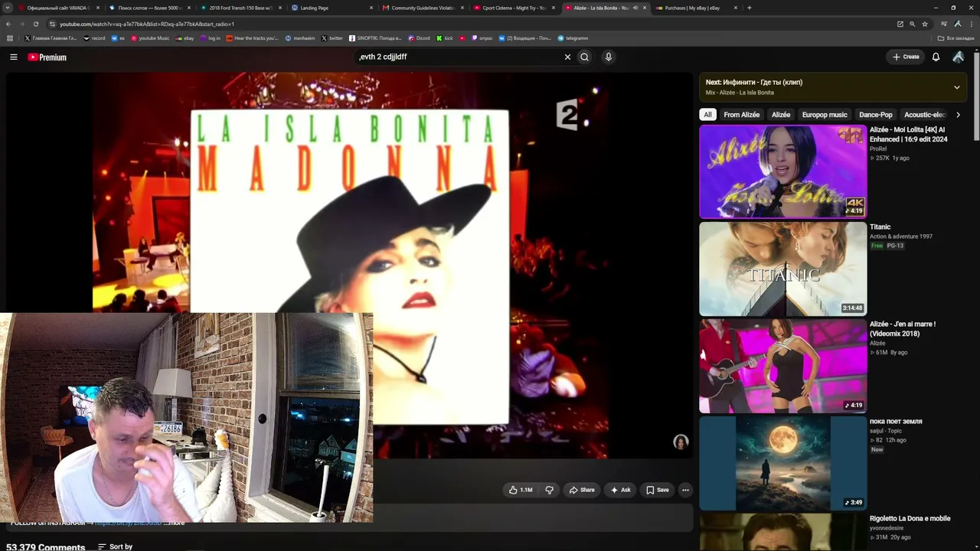Bookmark this page with the star icon

(x=925, y=24)
